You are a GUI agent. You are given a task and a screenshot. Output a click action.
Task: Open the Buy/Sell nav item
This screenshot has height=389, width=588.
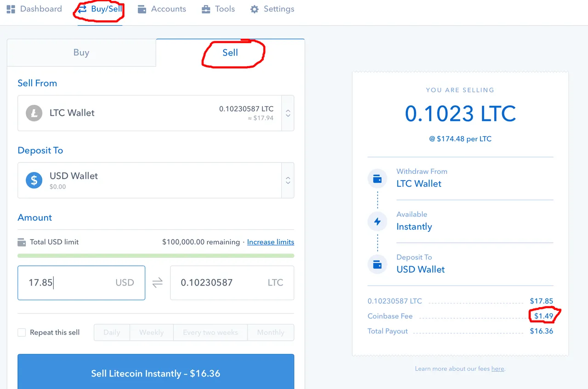coord(100,9)
